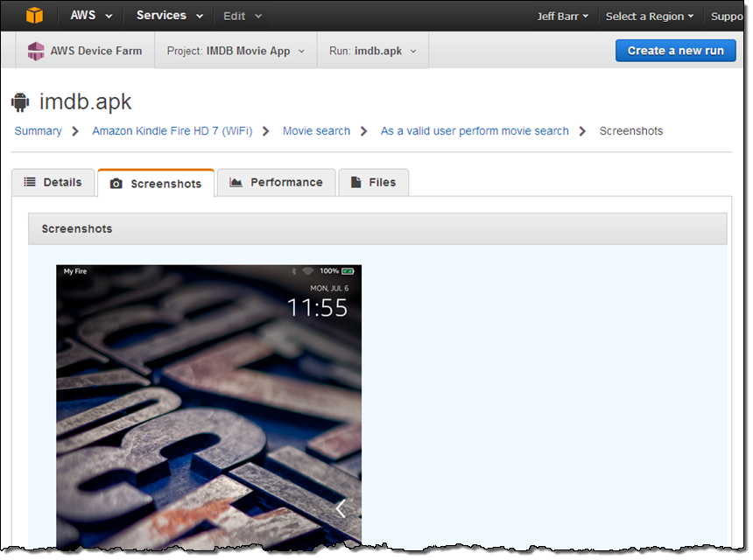Click battery icon in device screenshot
The width and height of the screenshot is (753, 560).
pyautogui.click(x=348, y=271)
